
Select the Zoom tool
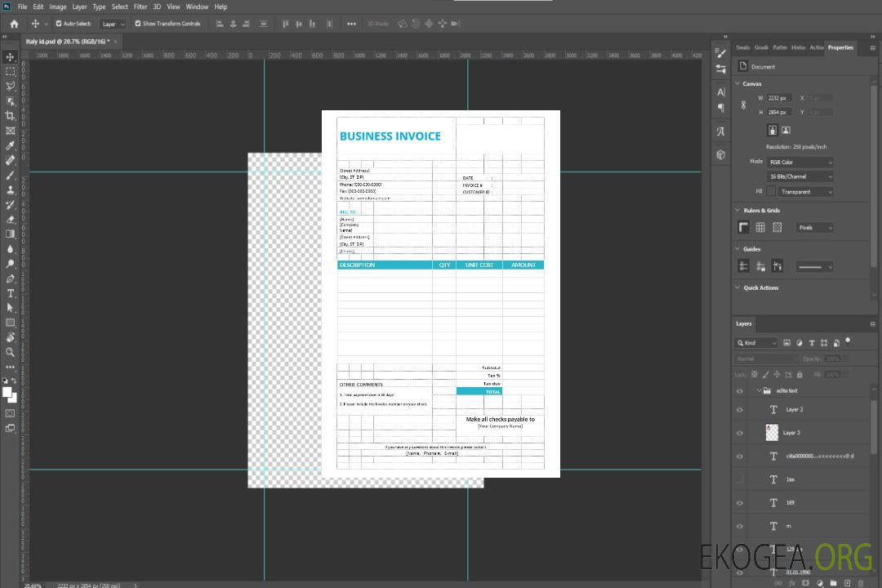tap(10, 352)
